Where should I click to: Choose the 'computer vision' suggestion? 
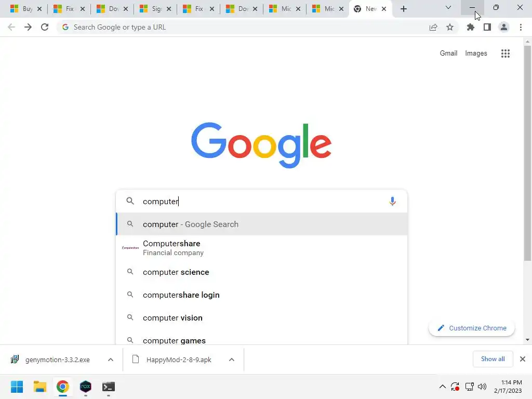click(262, 318)
